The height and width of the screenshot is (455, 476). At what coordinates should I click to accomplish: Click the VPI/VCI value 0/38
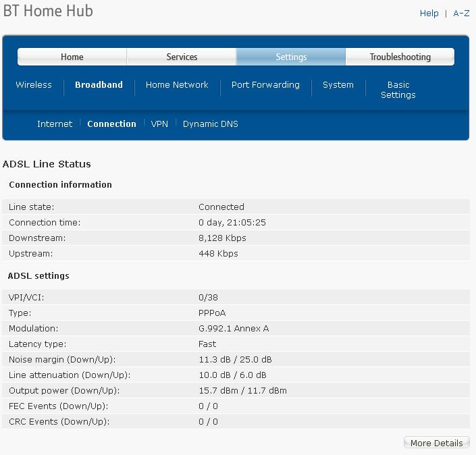coord(208,298)
